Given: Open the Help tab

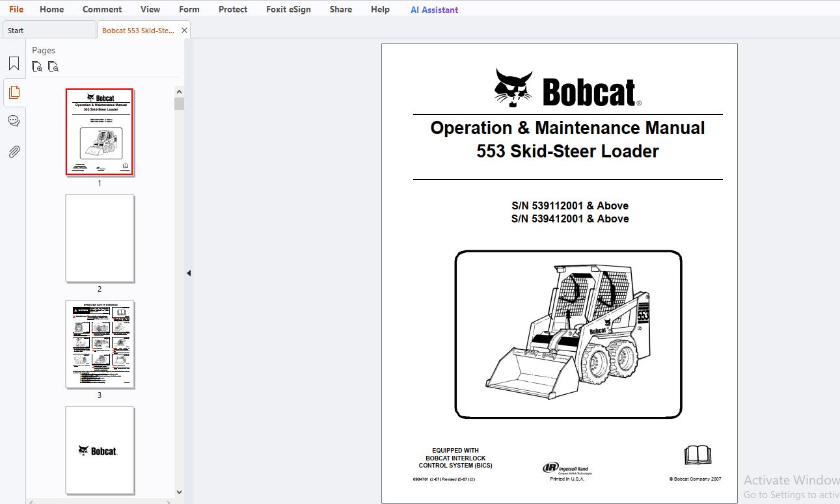Looking at the screenshot, I should (x=380, y=9).
